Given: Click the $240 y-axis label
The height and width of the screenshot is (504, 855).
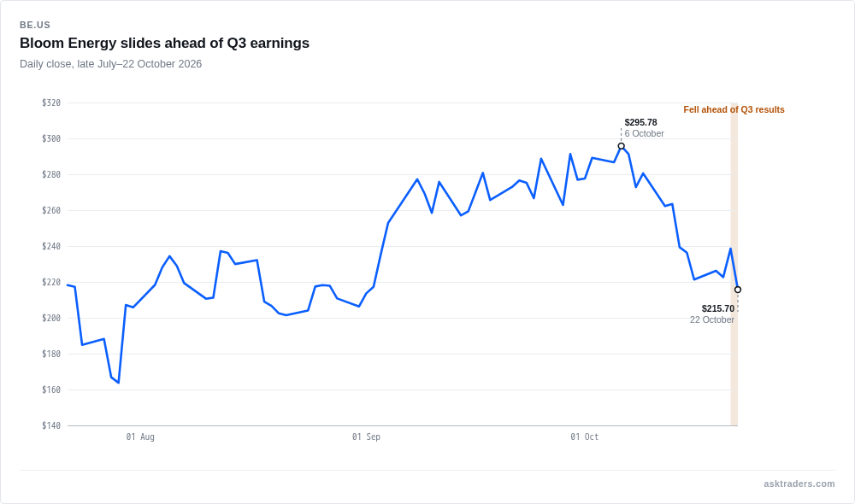Looking at the screenshot, I should [51, 246].
